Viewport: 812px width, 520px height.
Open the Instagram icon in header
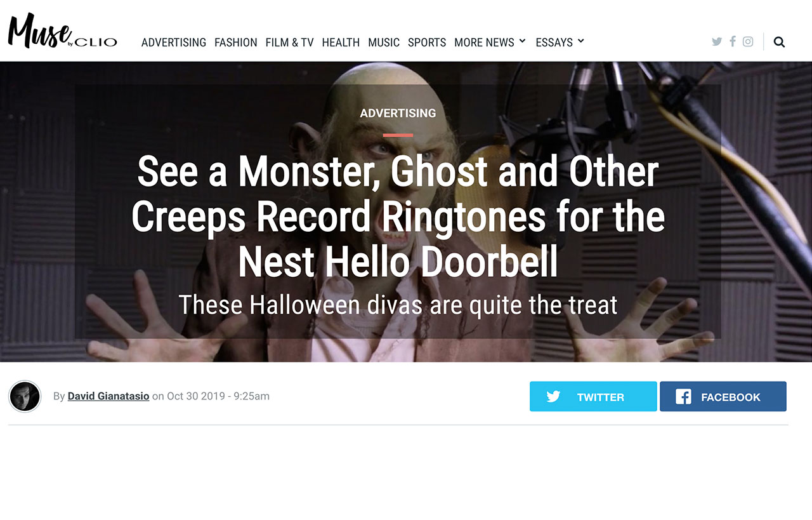click(x=748, y=42)
